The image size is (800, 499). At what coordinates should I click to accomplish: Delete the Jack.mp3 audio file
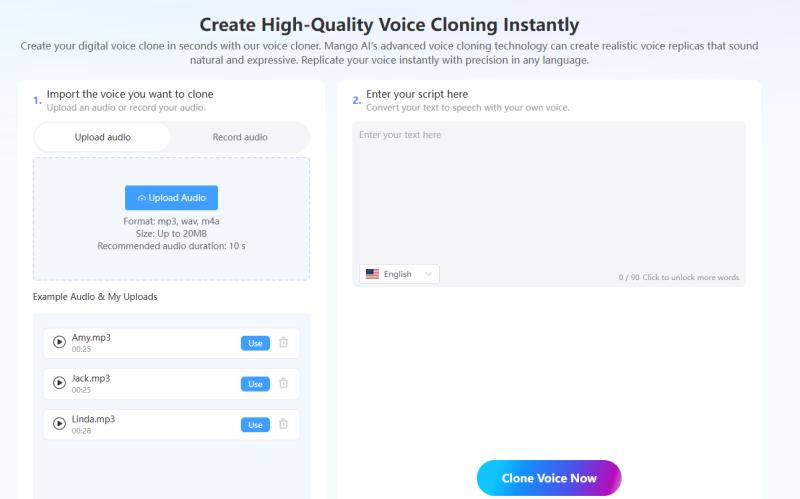coord(283,384)
